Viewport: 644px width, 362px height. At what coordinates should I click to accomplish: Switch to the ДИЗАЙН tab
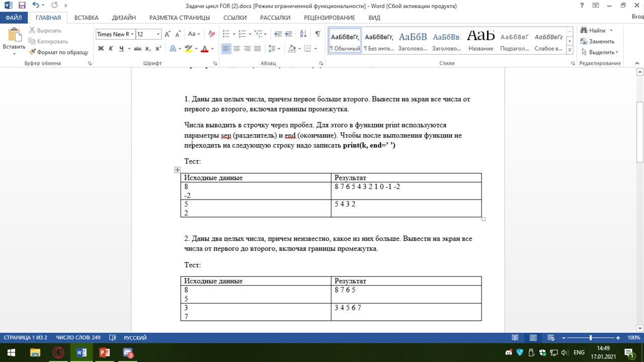coord(124,18)
